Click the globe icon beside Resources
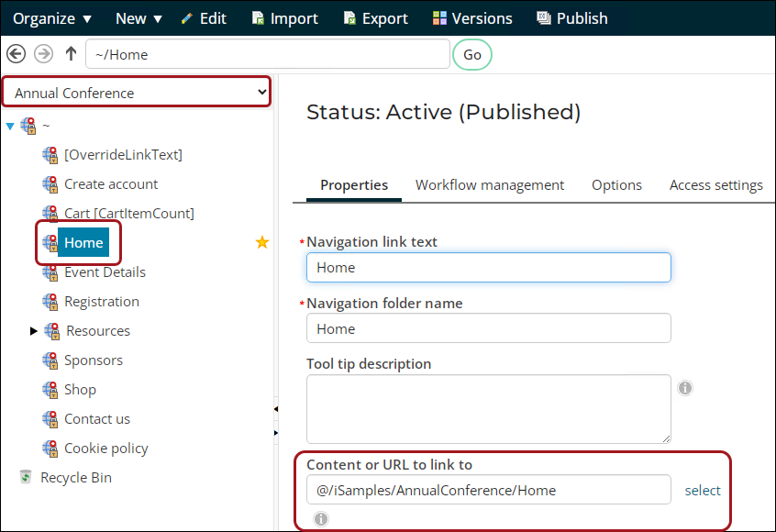This screenshot has width=776, height=532. coord(52,330)
